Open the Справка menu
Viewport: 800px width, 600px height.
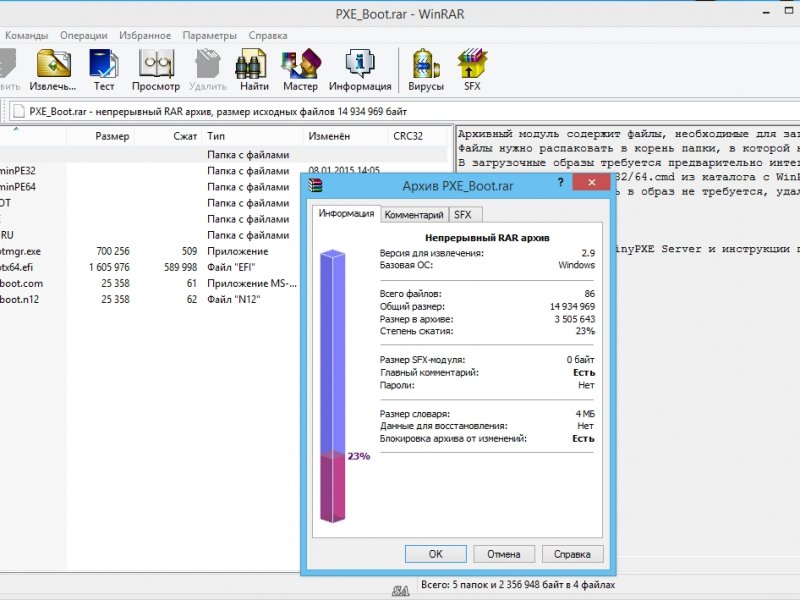pos(268,35)
